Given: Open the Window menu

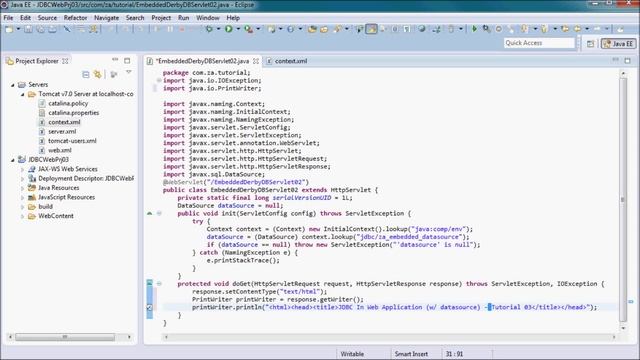Looking at the screenshot, I should pyautogui.click(x=208, y=18).
